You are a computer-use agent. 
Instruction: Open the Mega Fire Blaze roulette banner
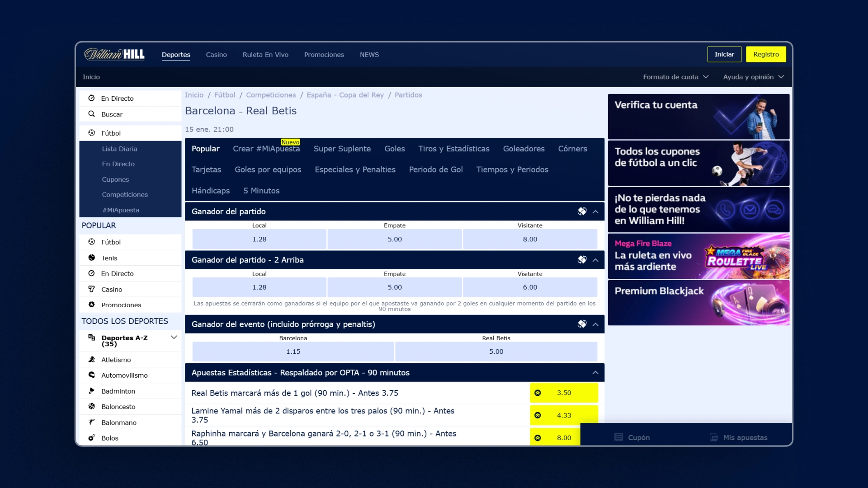click(698, 256)
